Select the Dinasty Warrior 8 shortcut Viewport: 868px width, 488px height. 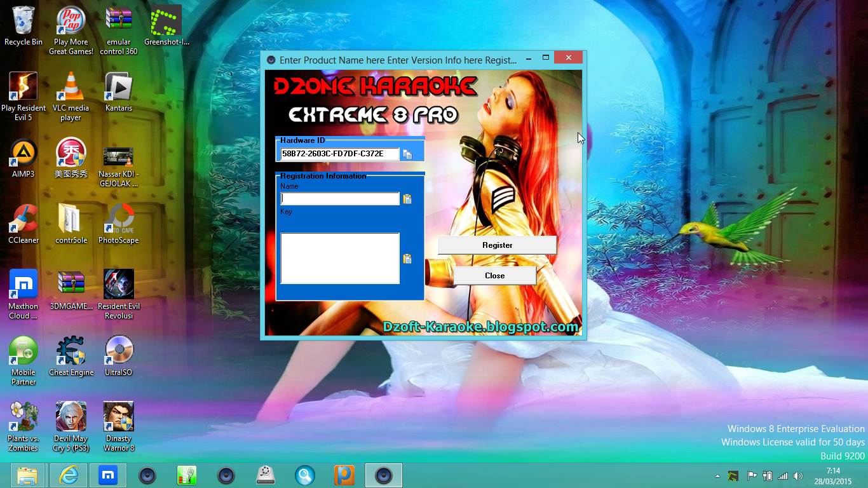click(x=119, y=427)
